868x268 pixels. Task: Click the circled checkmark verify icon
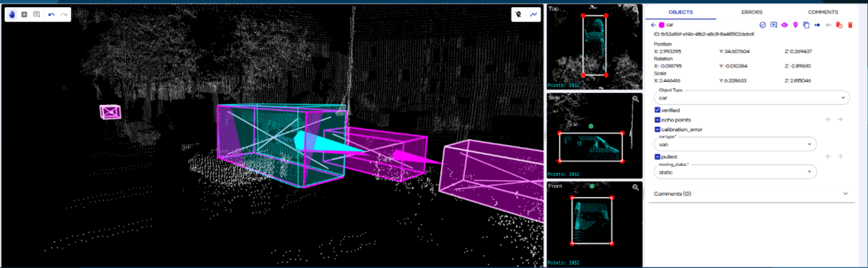click(x=762, y=25)
